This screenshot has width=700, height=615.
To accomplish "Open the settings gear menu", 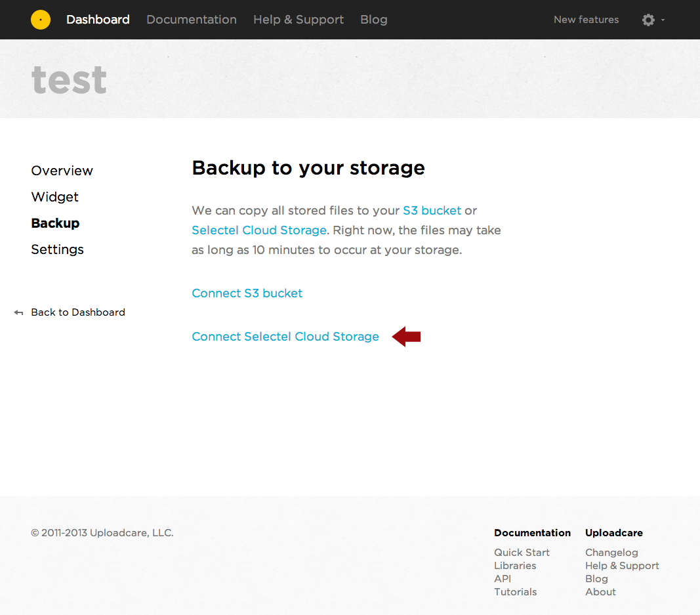I will (x=648, y=20).
